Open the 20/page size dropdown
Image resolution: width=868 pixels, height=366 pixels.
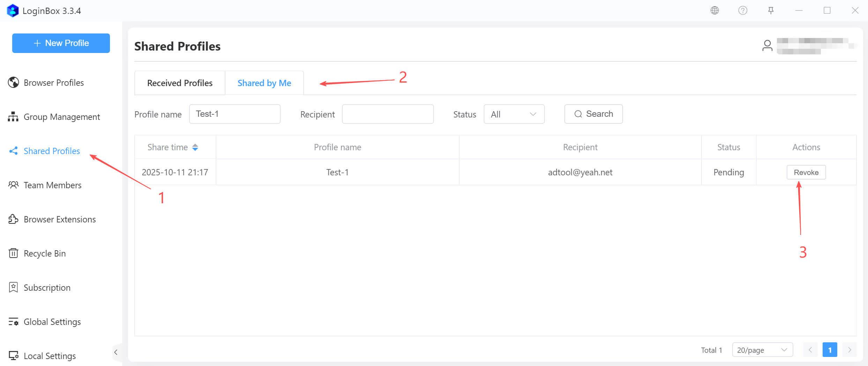762,350
